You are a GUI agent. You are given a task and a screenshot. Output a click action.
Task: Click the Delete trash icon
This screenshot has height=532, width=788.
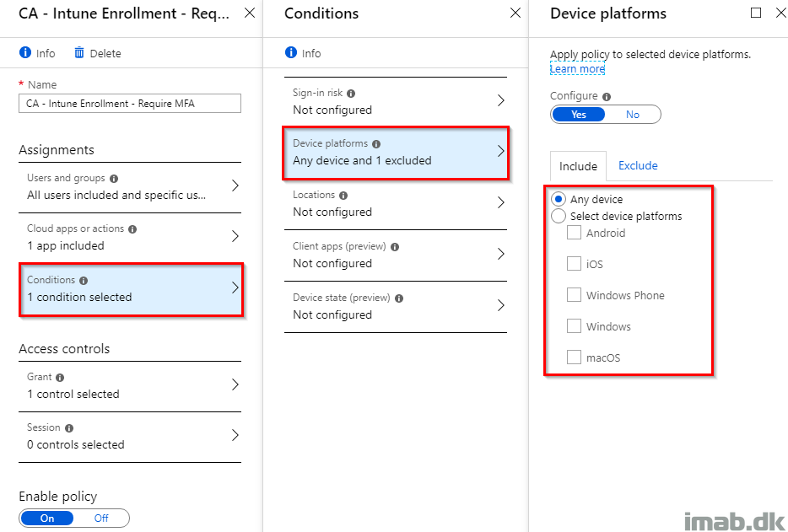(x=79, y=53)
